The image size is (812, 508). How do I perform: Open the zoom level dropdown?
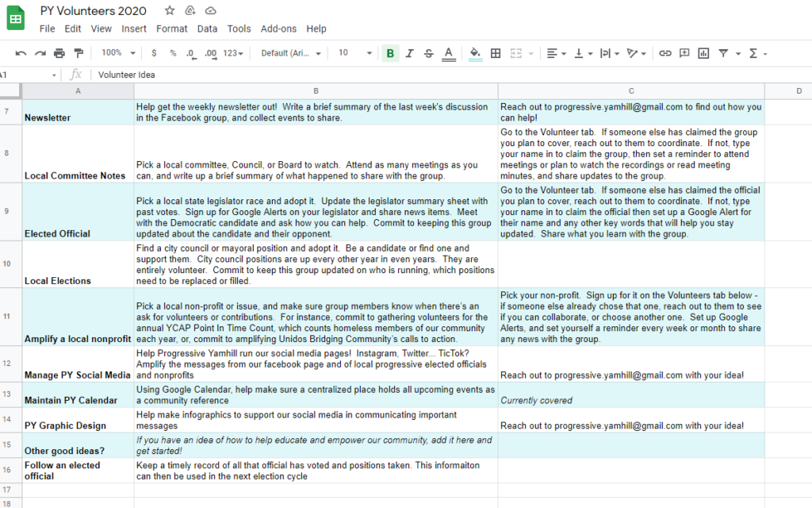(117, 53)
